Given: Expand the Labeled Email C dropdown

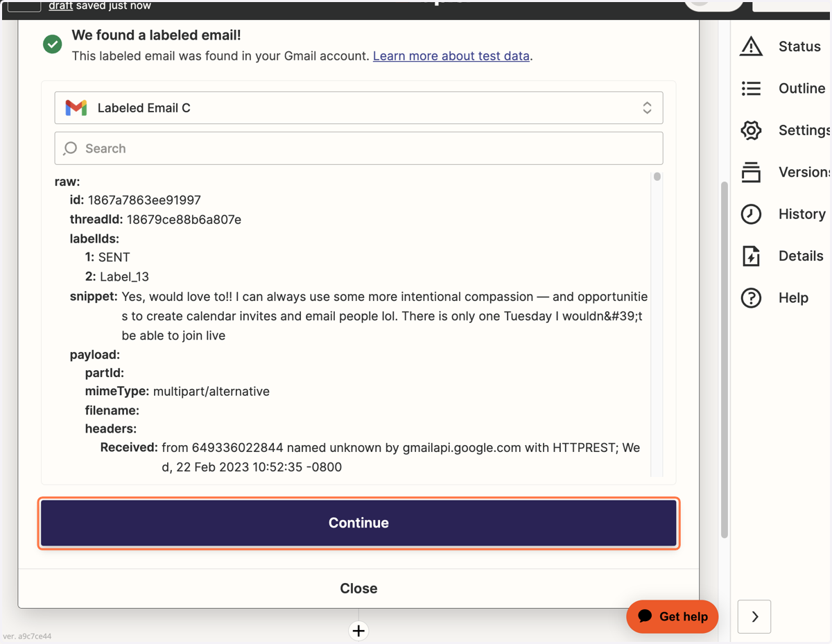Looking at the screenshot, I should 358,107.
